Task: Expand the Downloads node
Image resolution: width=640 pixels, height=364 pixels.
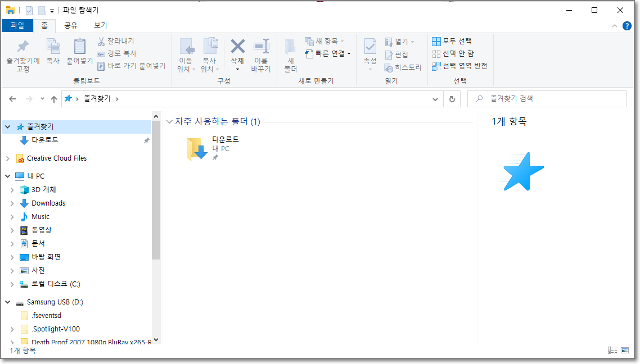Action: [12, 203]
